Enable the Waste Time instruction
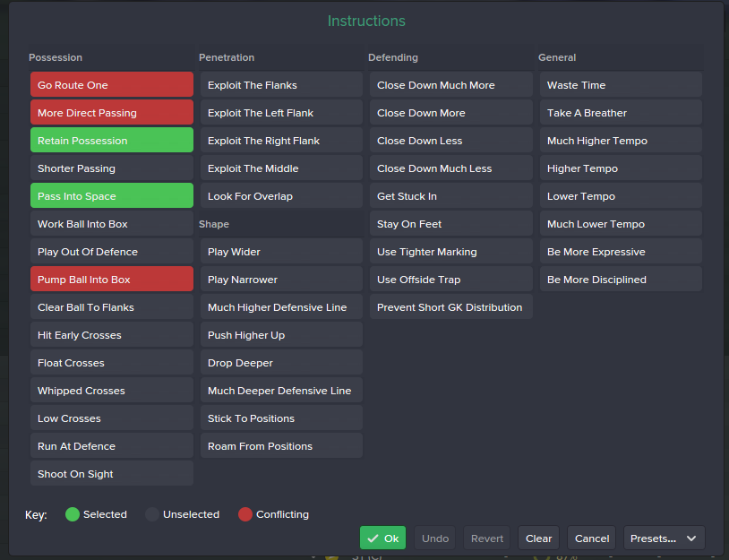The width and height of the screenshot is (729, 560). point(621,84)
